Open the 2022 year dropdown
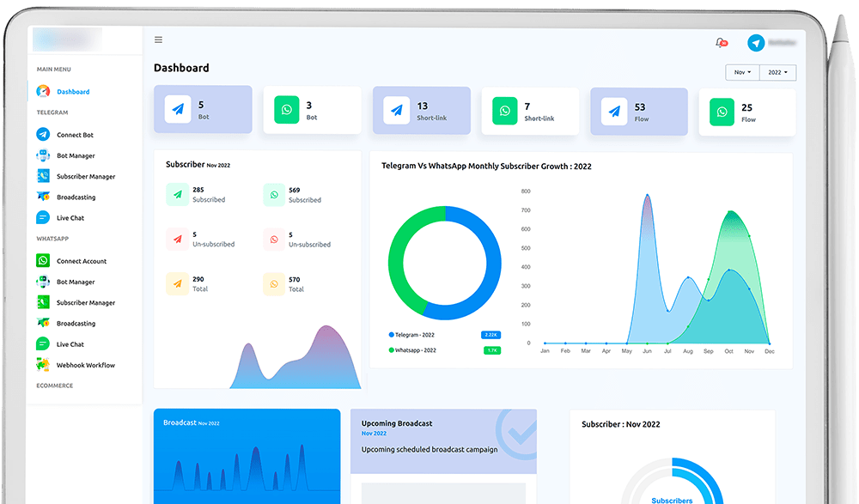Viewport: 859px width, 504px height. click(777, 72)
